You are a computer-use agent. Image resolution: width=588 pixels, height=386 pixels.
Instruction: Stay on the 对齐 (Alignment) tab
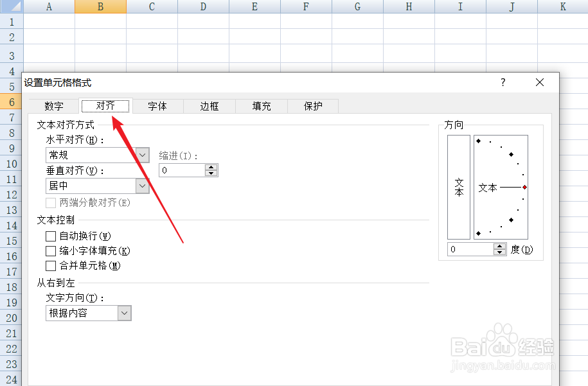[x=105, y=106]
